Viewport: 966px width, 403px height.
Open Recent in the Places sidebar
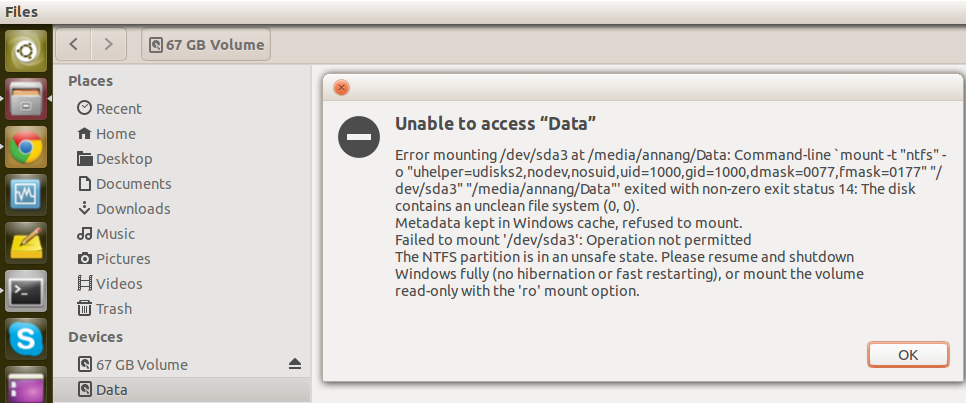(118, 108)
